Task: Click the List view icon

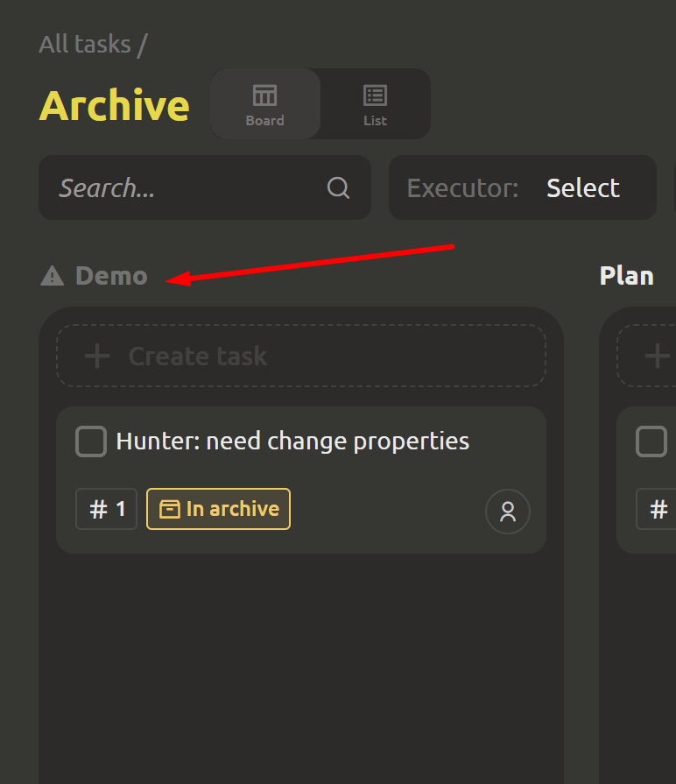Action: [x=375, y=95]
